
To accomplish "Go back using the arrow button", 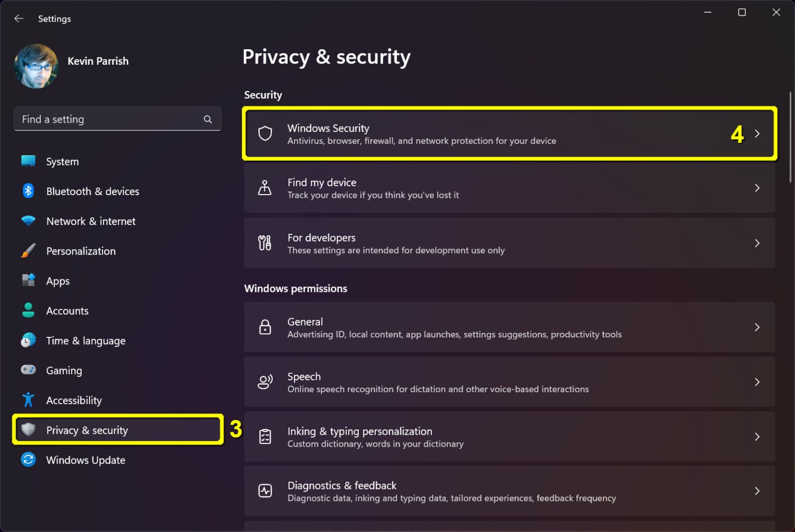I will click(x=19, y=18).
